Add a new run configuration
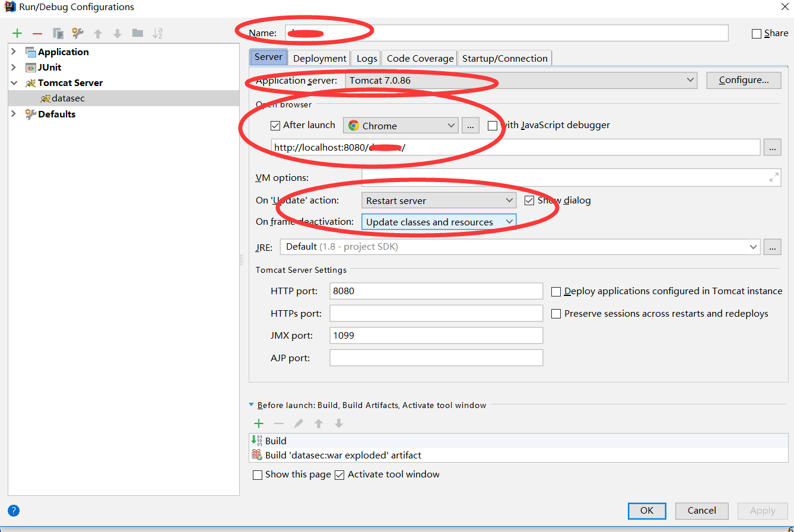 tap(16, 33)
